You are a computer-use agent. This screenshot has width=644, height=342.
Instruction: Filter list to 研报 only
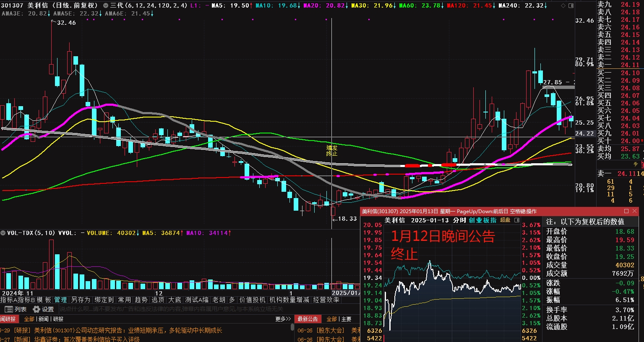(x=58, y=319)
